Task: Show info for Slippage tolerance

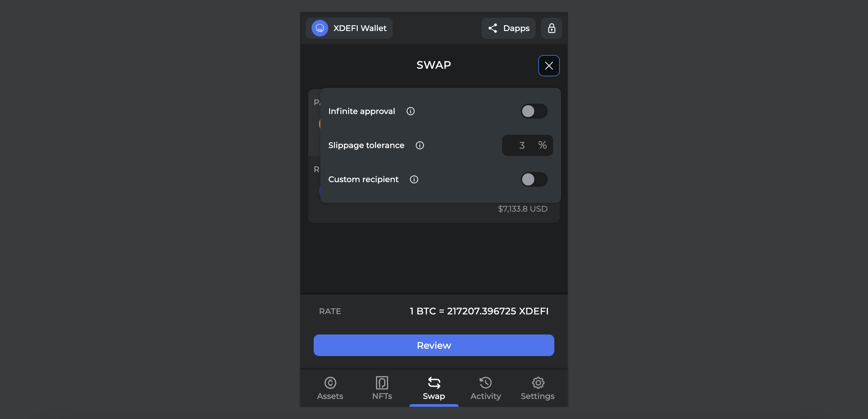Action: coord(419,145)
